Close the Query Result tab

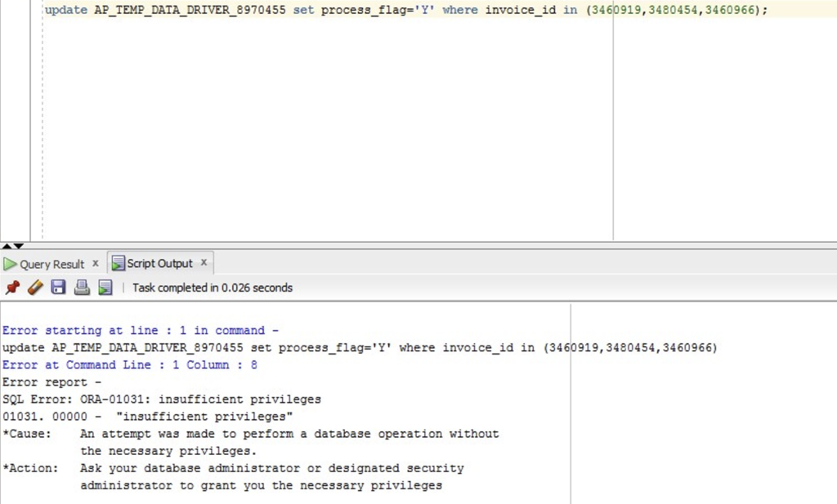pos(96,263)
